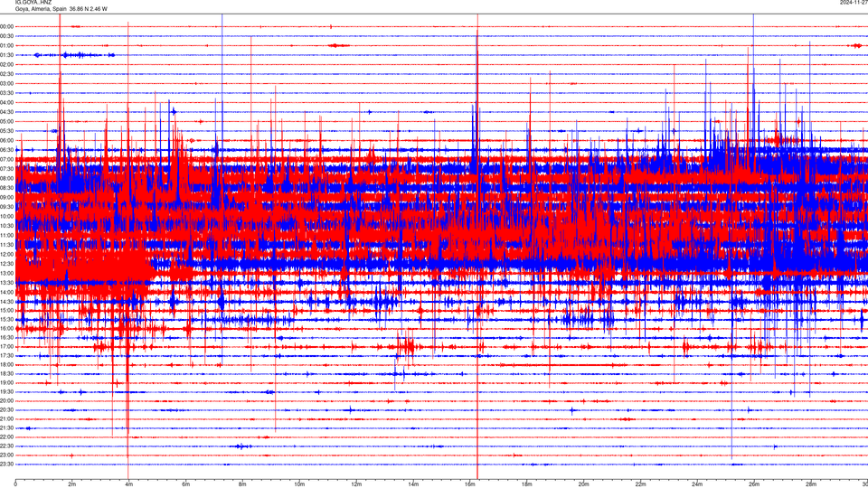Select the 04:30 time row label
Screen dimensions: 868x488
(x=6, y=112)
